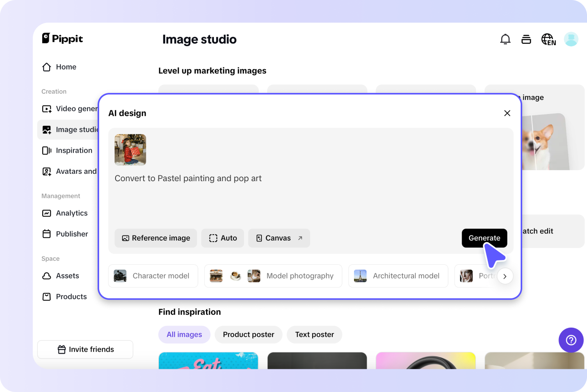Select the Publisher sidebar icon
This screenshot has height=392, width=587.
point(46,234)
